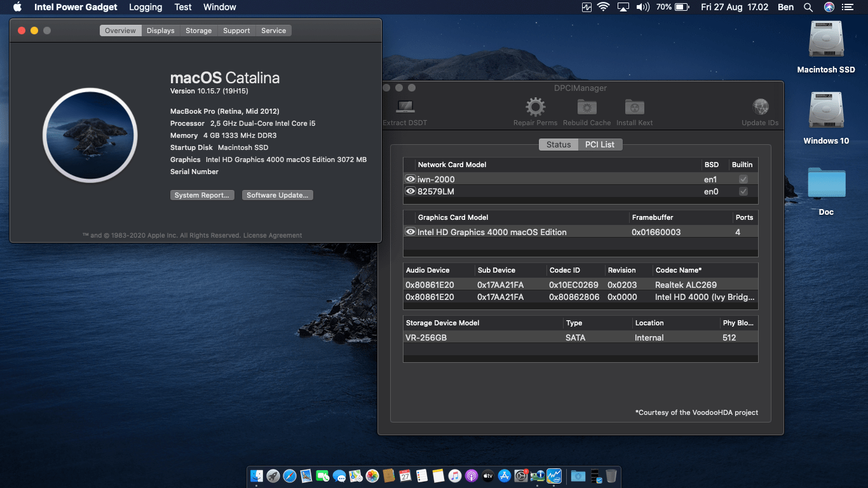Open the Test menu in menu bar
This screenshot has width=868, height=488.
tap(183, 7)
